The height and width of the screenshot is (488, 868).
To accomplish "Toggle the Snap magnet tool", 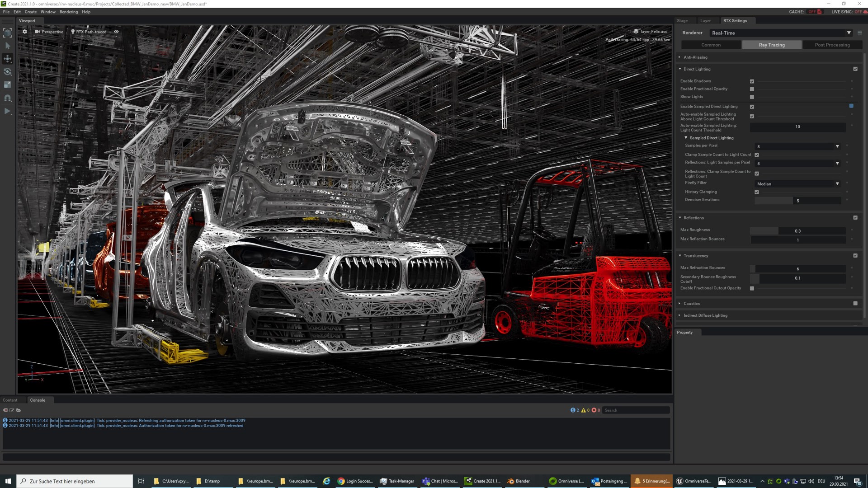I will click(x=8, y=98).
